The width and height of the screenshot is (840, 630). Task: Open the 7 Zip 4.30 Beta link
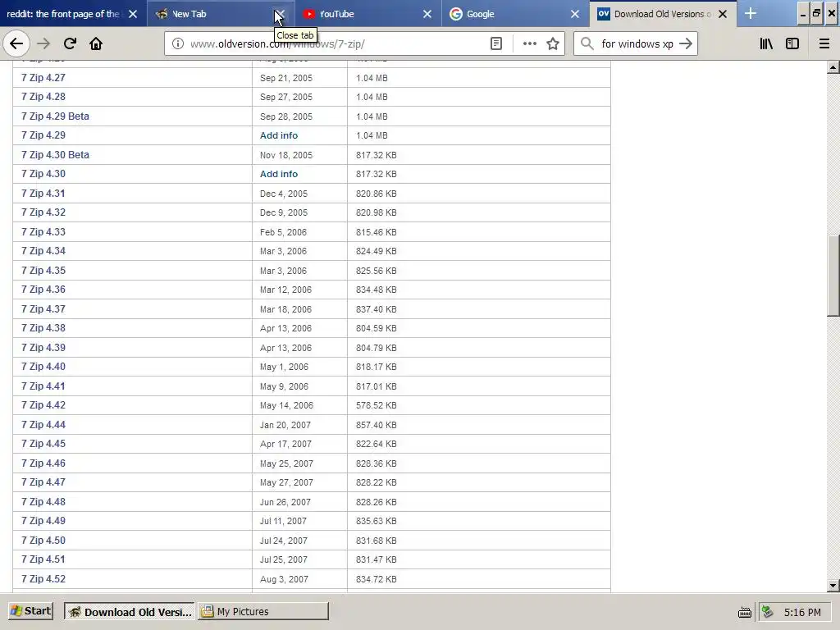click(55, 155)
